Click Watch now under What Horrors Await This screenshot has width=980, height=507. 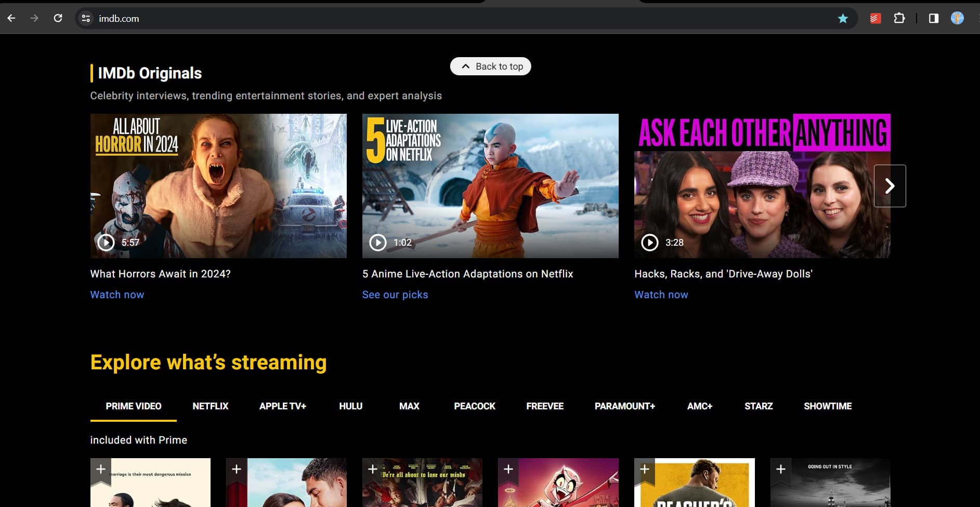tap(117, 295)
